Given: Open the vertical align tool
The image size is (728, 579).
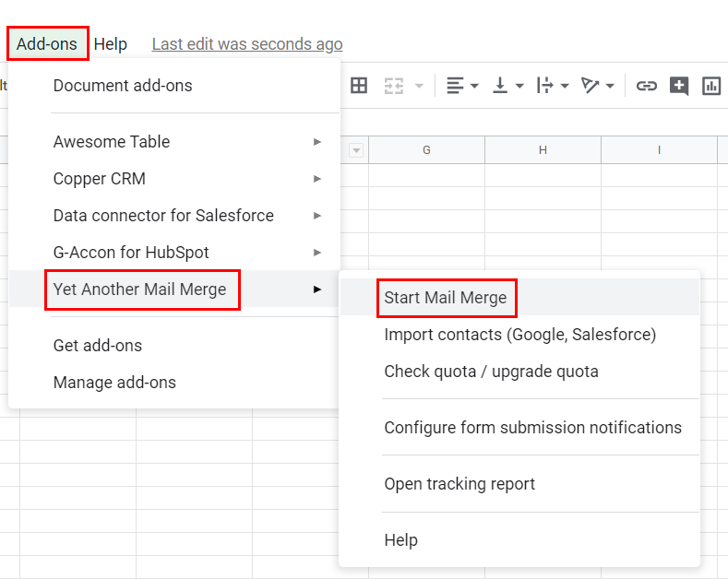Looking at the screenshot, I should [507, 86].
